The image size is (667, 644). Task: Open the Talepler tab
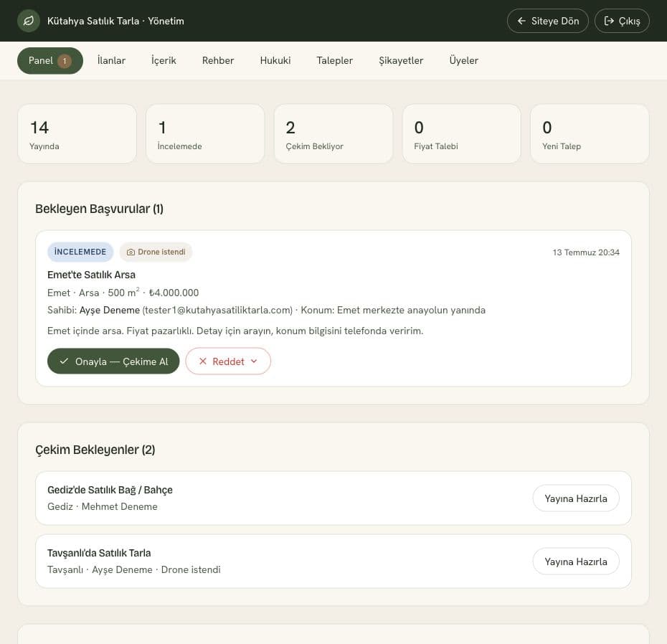[x=334, y=61]
